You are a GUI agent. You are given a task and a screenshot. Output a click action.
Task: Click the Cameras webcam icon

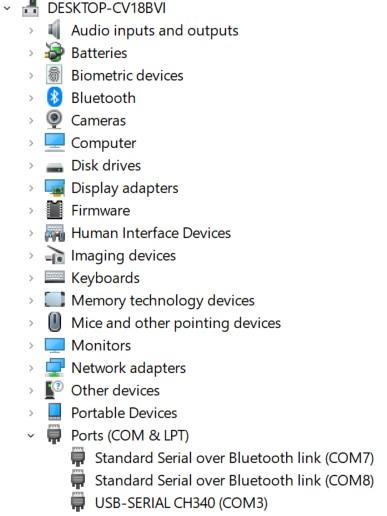tap(54, 120)
